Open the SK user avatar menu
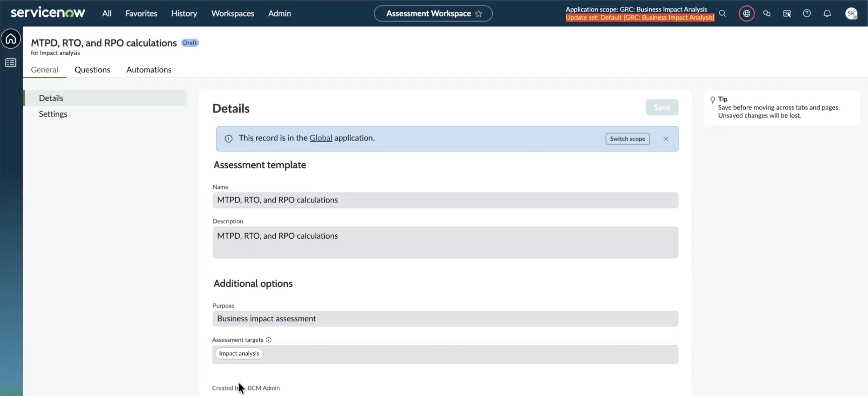868x396 pixels. [x=851, y=14]
